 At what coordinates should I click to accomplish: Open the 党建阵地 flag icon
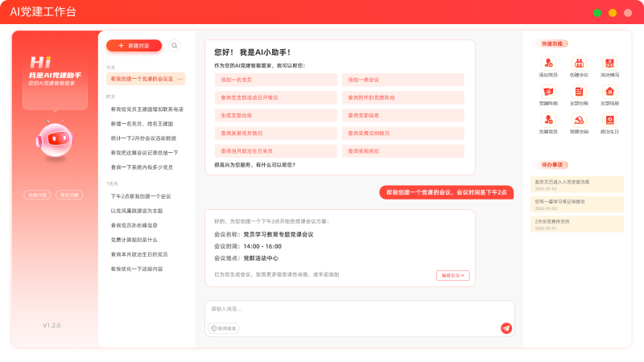pyautogui.click(x=548, y=92)
